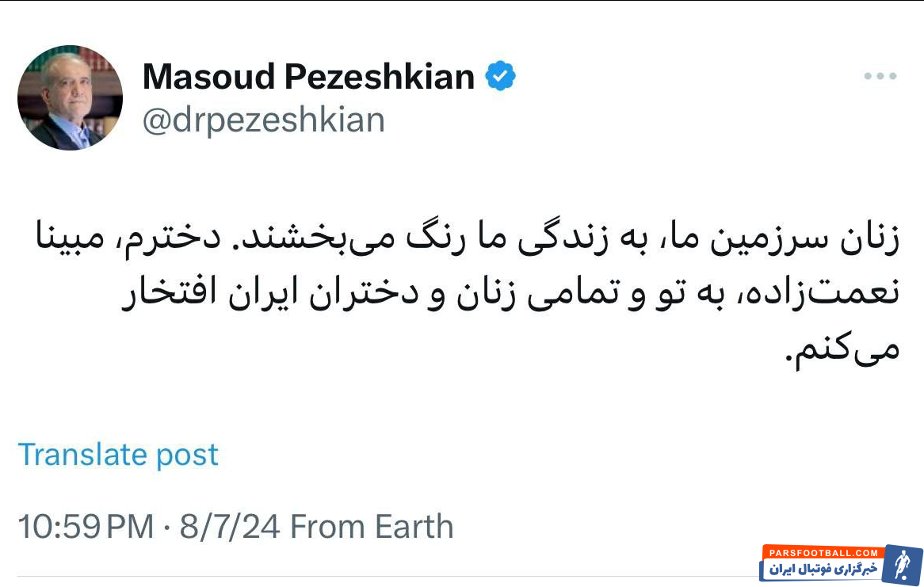Click the timestamp 10:59 PM · 8/7/24

[148, 526]
